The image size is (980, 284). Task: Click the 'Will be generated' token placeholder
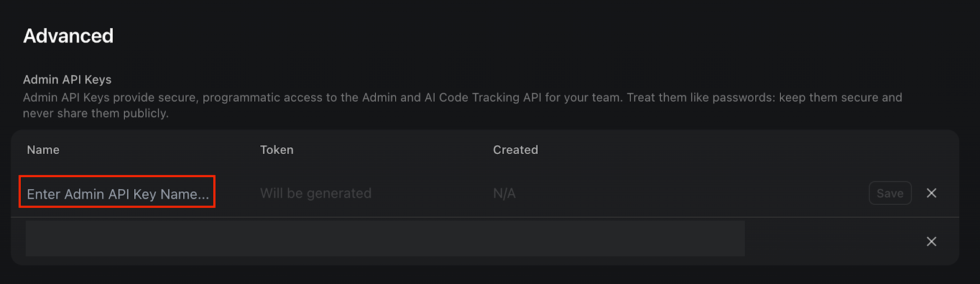315,193
